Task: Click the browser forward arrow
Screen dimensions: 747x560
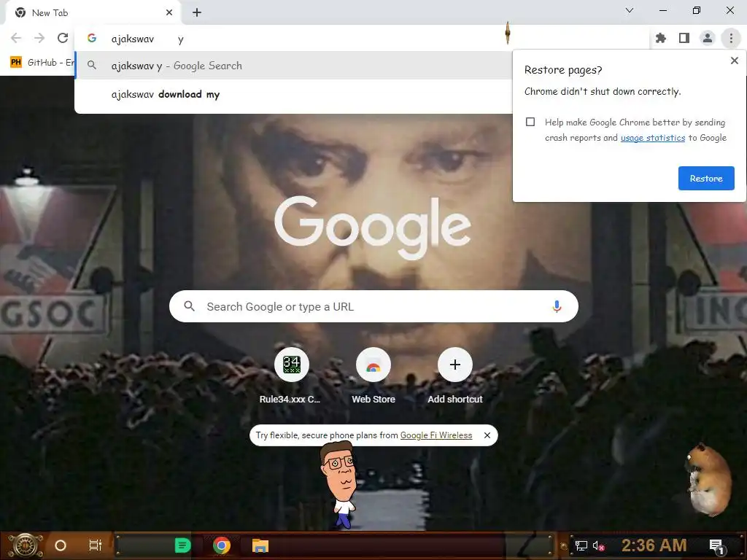Action: tap(39, 38)
